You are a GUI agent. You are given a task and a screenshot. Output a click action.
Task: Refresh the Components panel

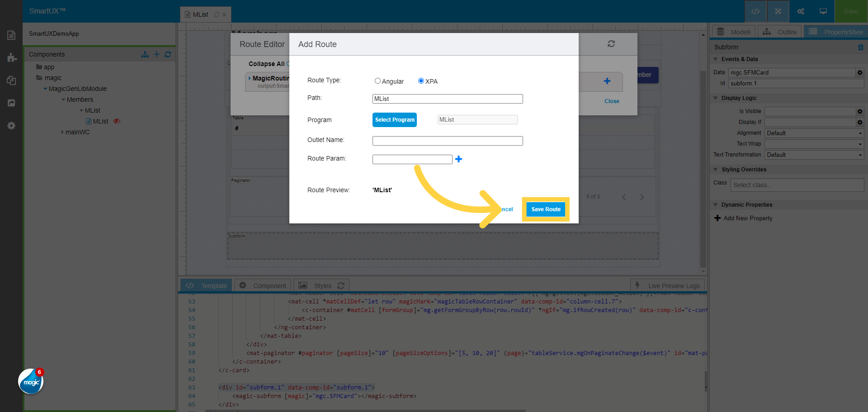[168, 54]
